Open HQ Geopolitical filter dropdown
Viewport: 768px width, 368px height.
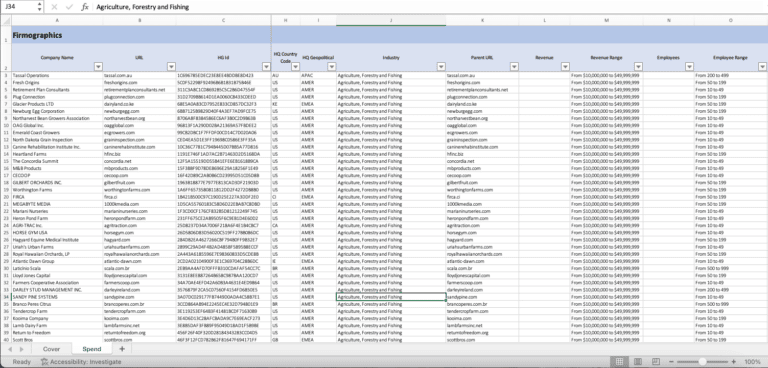coord(331,67)
